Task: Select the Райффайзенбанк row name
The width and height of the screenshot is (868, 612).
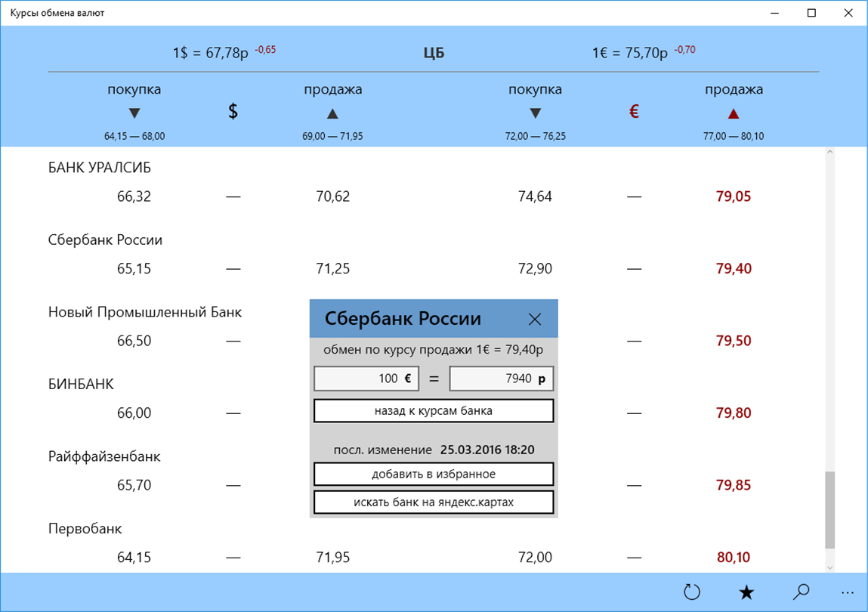Action: [x=104, y=456]
